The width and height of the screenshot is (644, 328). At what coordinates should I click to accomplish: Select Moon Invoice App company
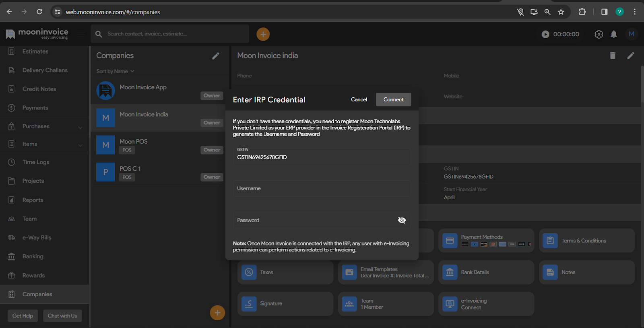160,91
